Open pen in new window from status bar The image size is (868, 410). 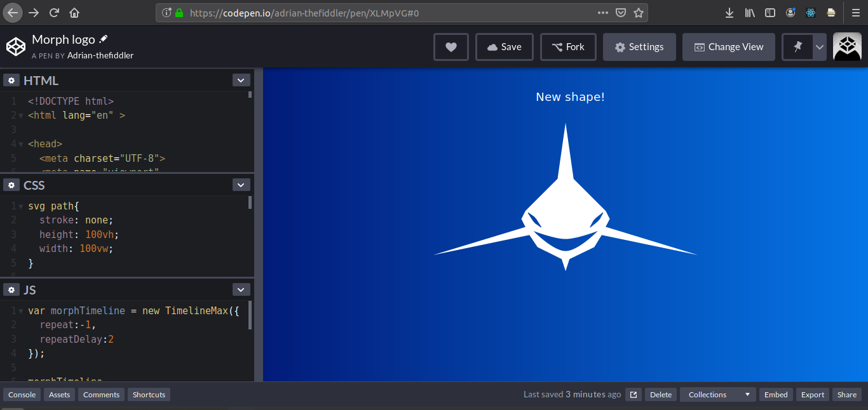[633, 394]
